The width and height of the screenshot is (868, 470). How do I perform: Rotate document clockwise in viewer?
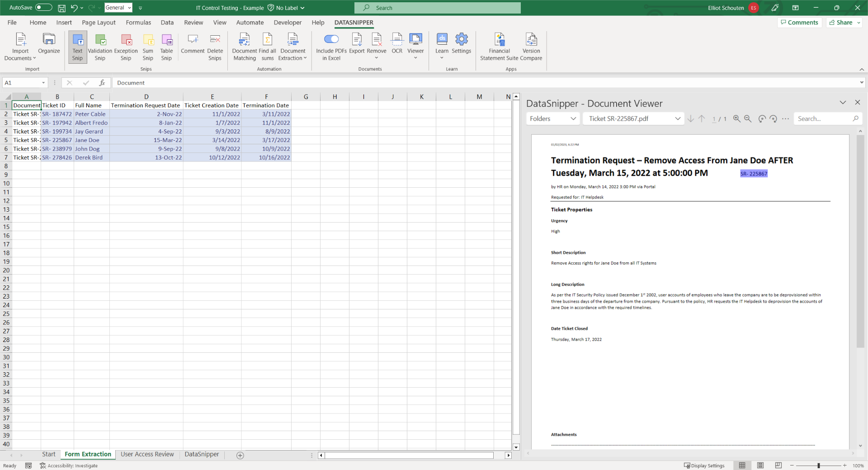click(x=774, y=119)
